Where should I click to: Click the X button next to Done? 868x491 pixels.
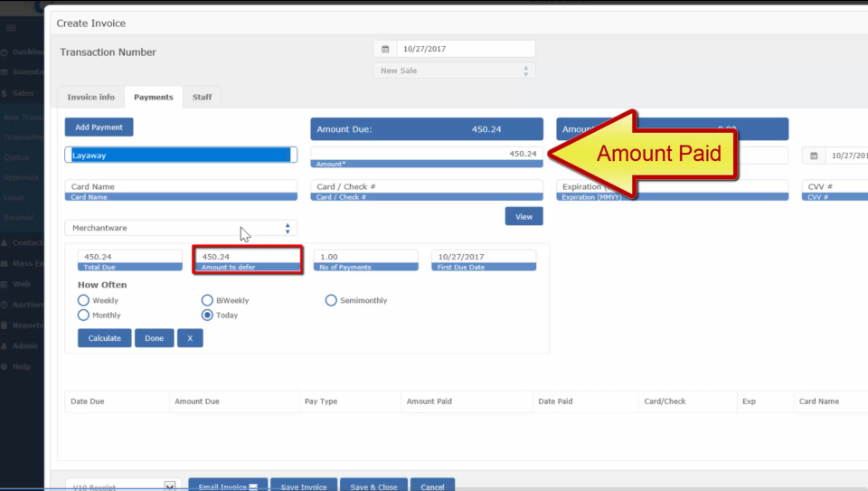tap(190, 338)
